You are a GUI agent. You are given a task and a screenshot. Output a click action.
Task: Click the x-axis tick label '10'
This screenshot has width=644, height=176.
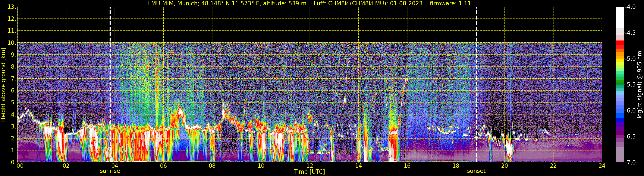(x=261, y=166)
